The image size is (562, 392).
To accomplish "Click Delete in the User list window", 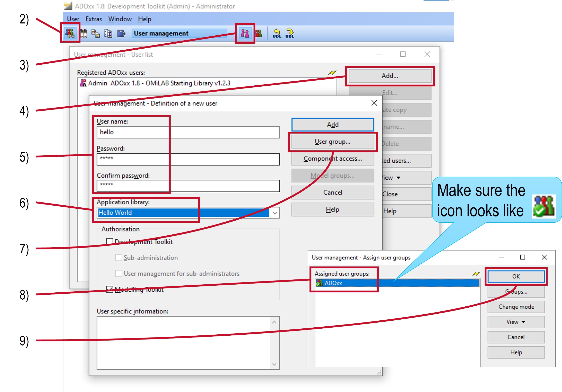I will click(x=406, y=144).
